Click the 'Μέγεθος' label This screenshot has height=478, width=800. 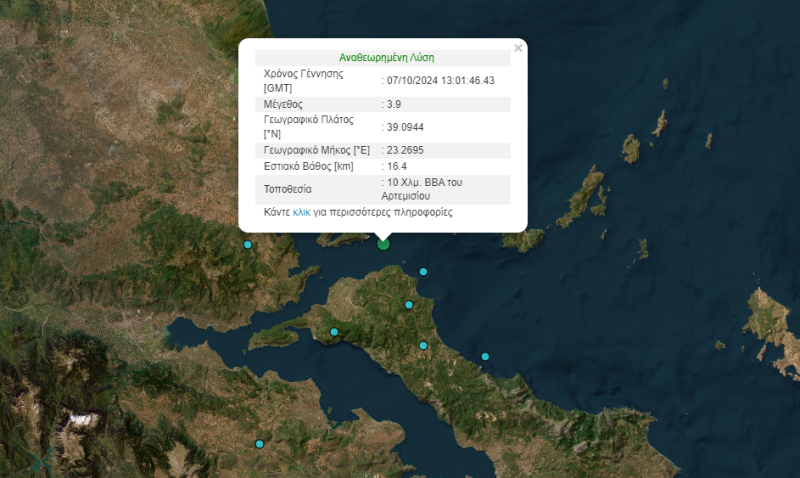[x=283, y=105]
